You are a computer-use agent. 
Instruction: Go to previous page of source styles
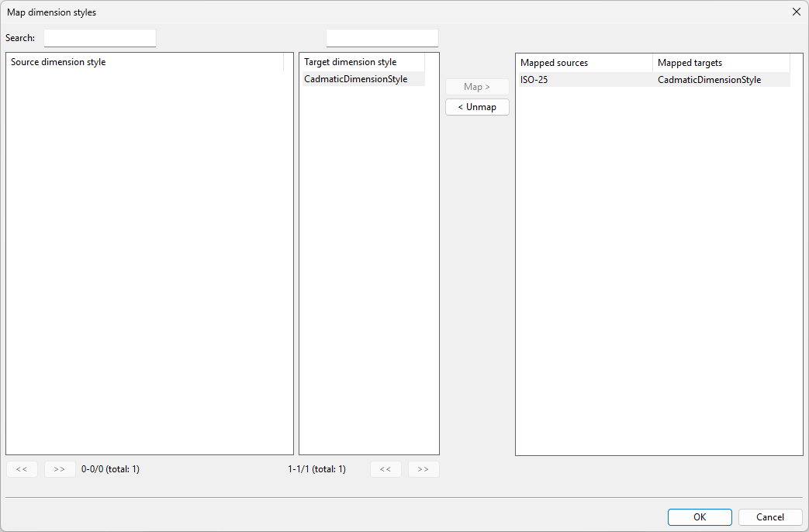click(22, 469)
